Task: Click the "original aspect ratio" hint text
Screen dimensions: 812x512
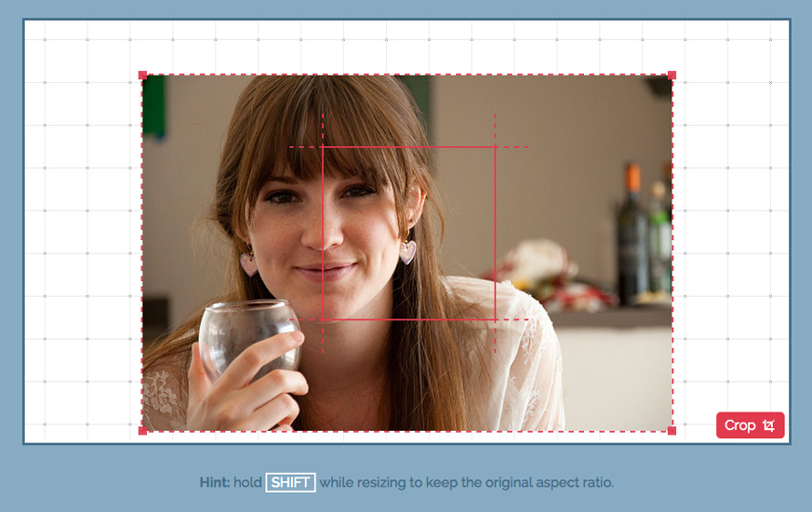Action: click(x=549, y=483)
